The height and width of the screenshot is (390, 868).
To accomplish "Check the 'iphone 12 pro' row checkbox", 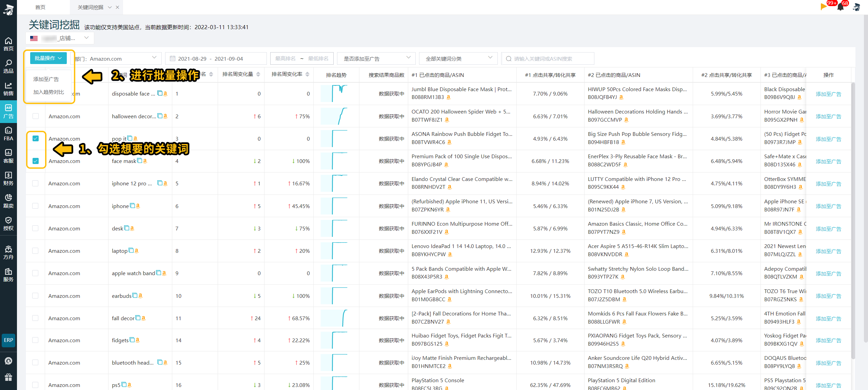I will tap(35, 183).
